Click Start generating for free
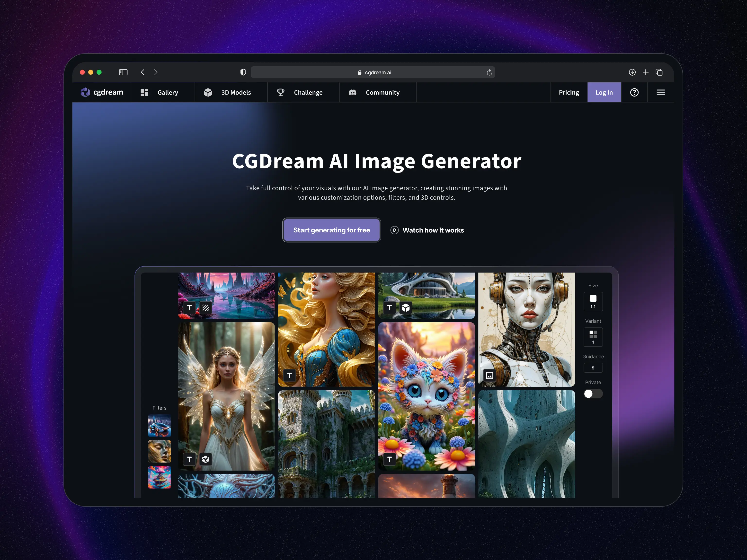 tap(331, 230)
